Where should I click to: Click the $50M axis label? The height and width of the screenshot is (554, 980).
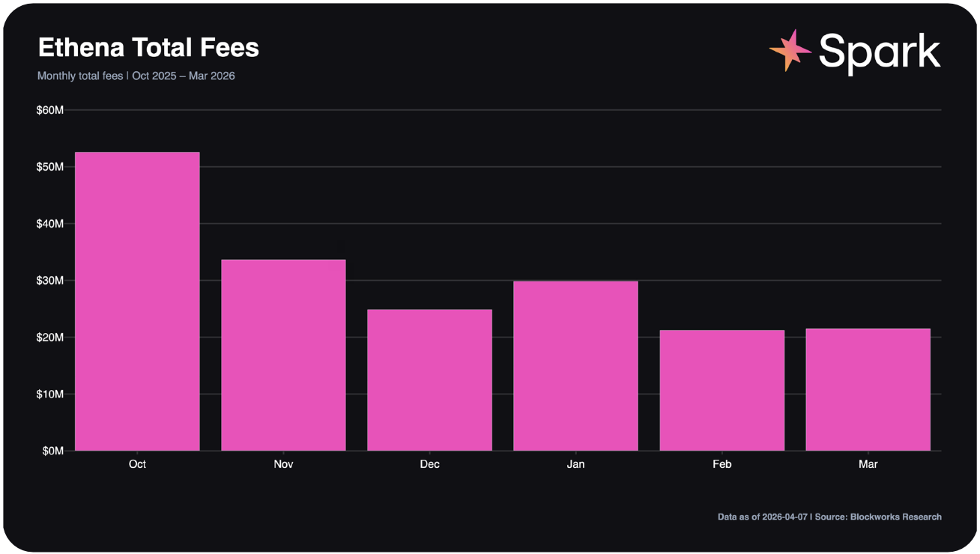point(49,167)
